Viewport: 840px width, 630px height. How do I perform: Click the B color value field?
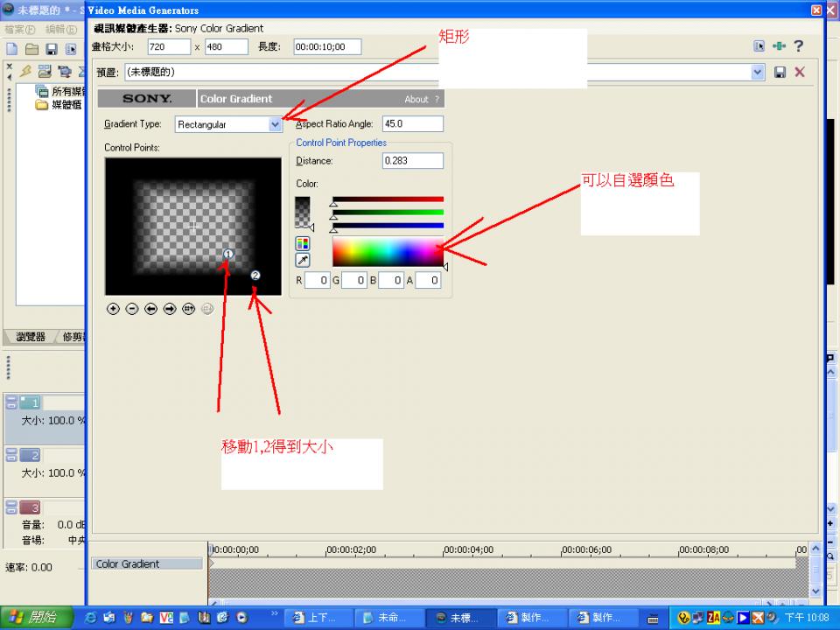(x=391, y=280)
